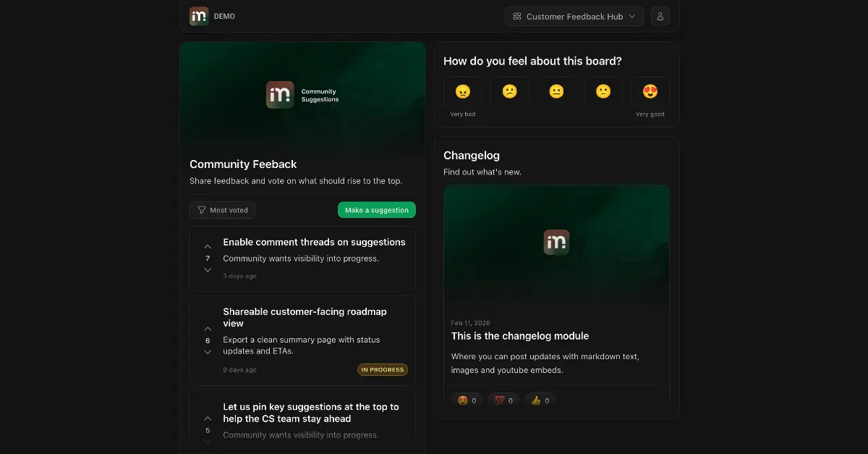
Task: Open the Customer Feedback Hub dropdown
Action: (x=574, y=16)
